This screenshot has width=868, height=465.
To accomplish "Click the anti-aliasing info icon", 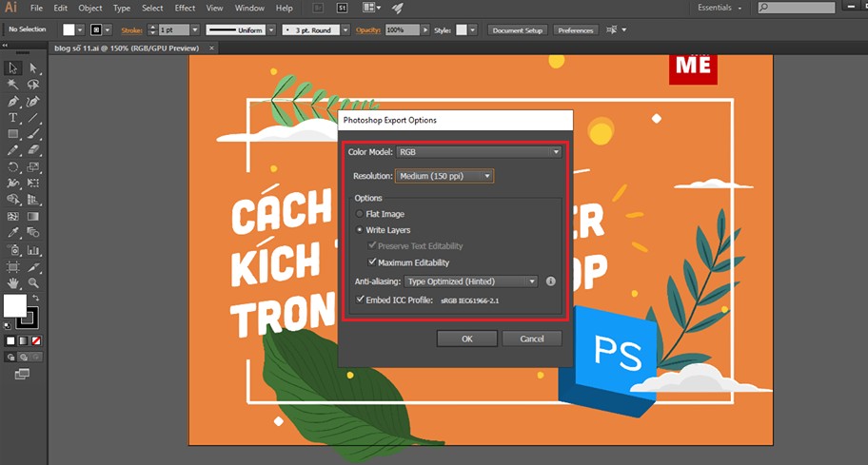I will [550, 281].
